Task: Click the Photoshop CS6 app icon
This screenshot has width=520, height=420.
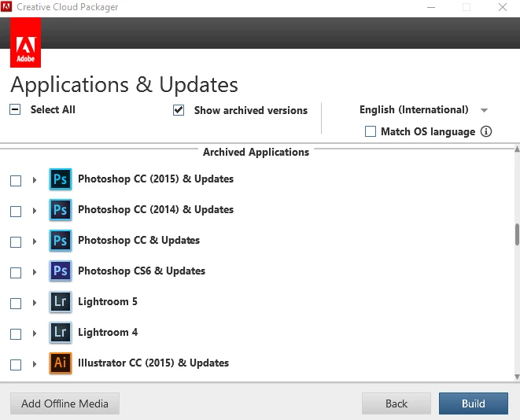Action: [x=61, y=271]
